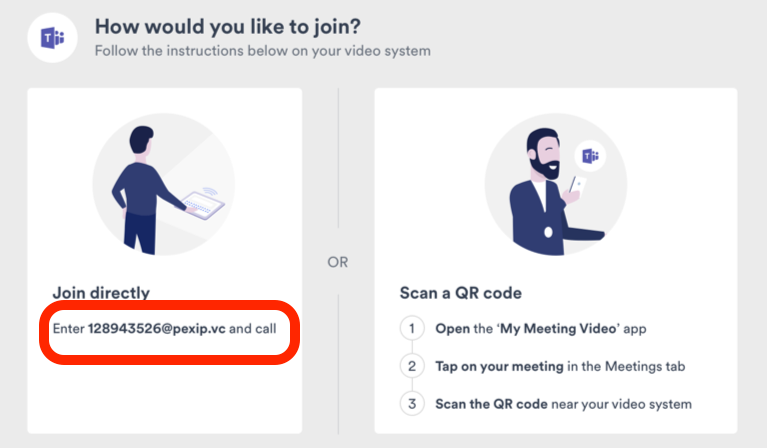The image size is (767, 448).
Task: Click the word 'Enter' before the address
Action: point(69,328)
